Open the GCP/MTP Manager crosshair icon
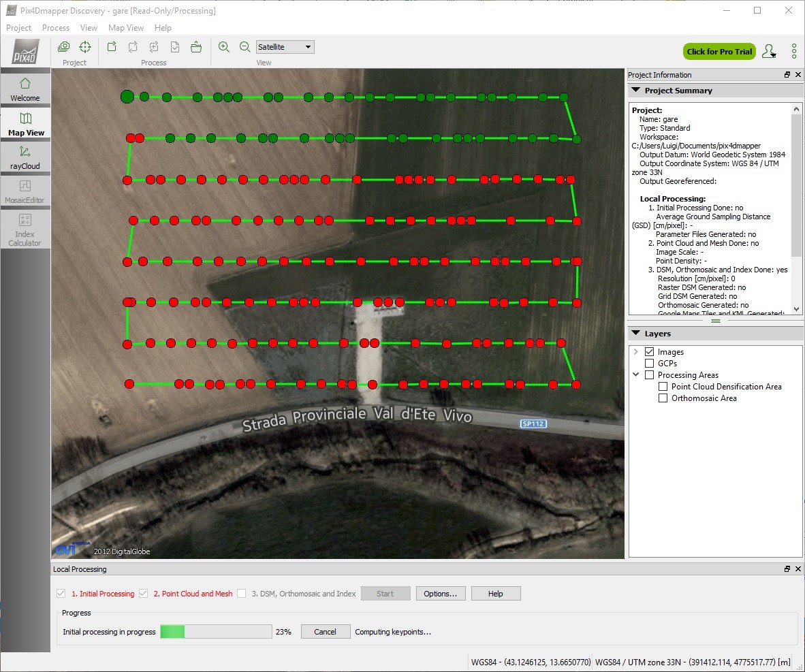This screenshot has width=805, height=672. pyautogui.click(x=84, y=47)
